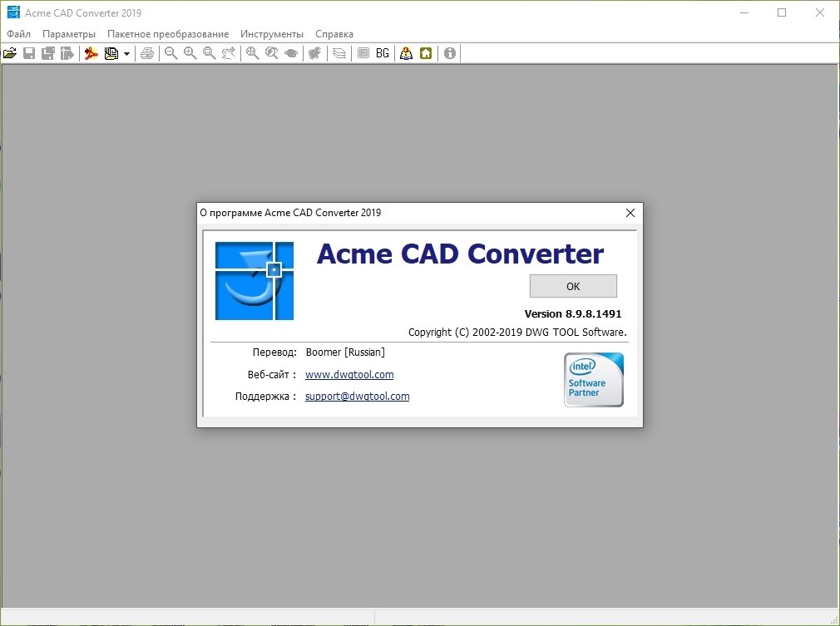
Task: Click the PDF export toolbar icon
Action: (x=91, y=53)
